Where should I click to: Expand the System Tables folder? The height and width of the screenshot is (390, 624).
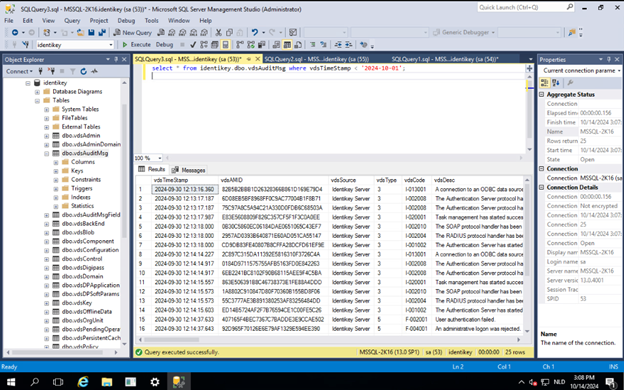46,109
